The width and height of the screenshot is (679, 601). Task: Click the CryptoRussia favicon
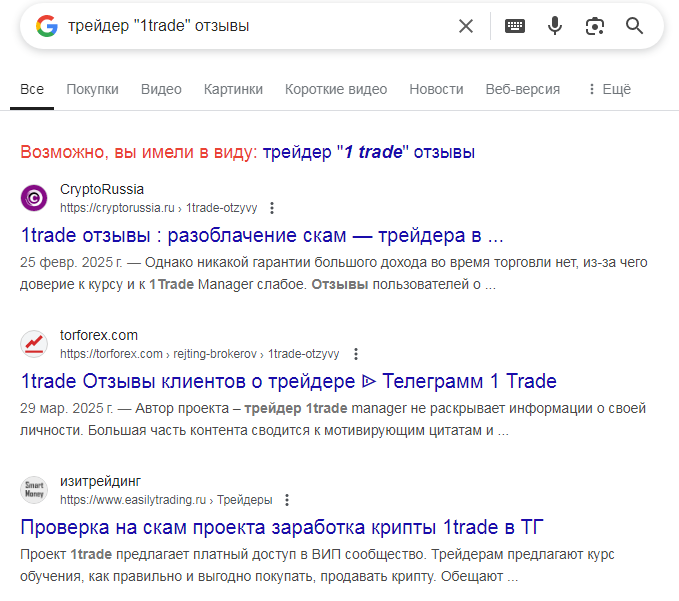point(34,198)
